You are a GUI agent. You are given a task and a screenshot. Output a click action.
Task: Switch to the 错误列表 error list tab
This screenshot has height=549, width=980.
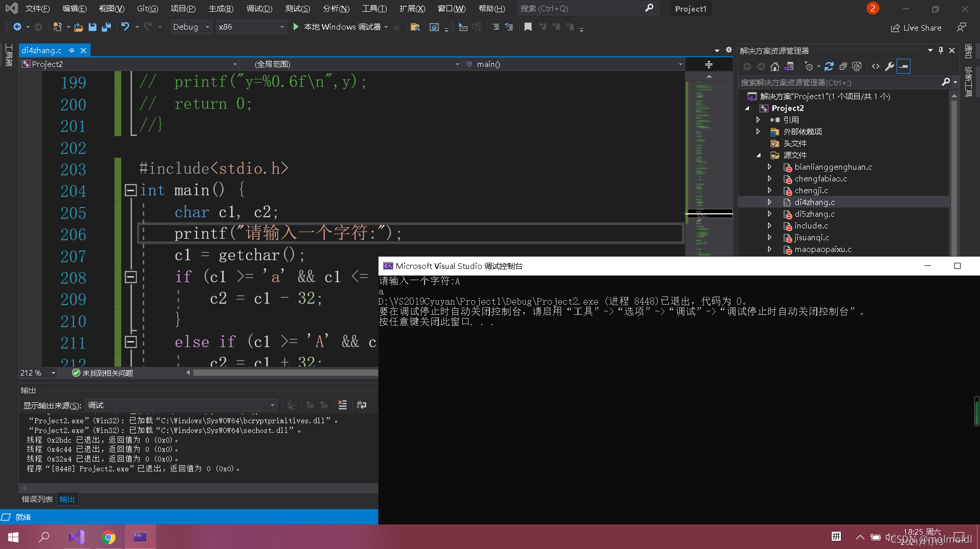[x=37, y=499]
